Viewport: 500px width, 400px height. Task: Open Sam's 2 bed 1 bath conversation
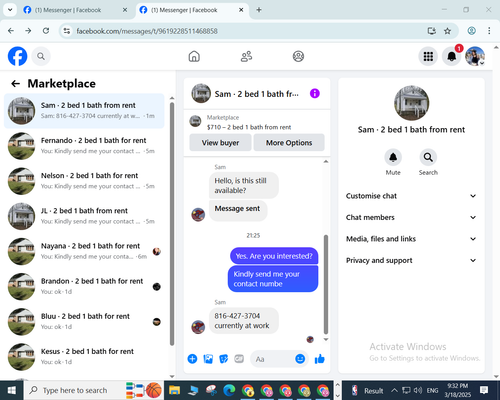tap(84, 111)
